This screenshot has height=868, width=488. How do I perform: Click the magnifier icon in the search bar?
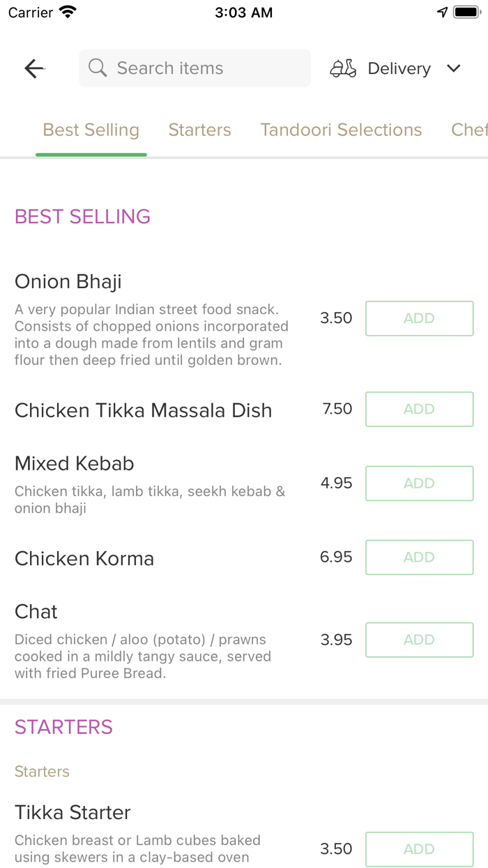click(97, 68)
